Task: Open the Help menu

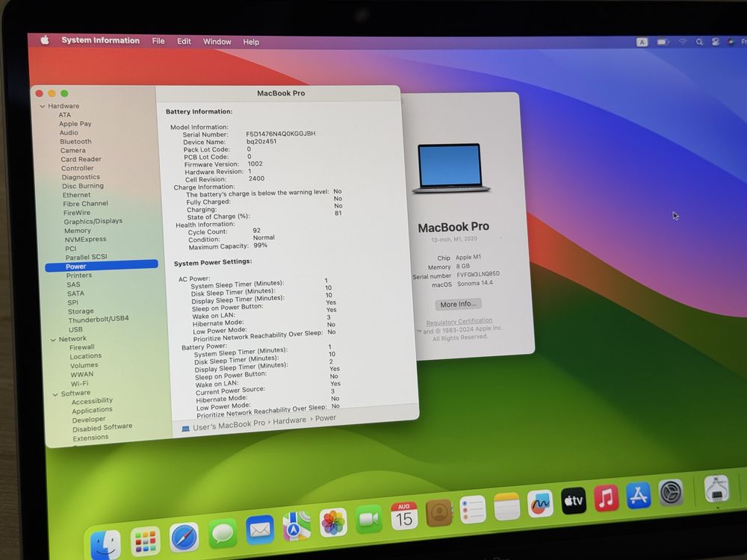Action: [251, 42]
